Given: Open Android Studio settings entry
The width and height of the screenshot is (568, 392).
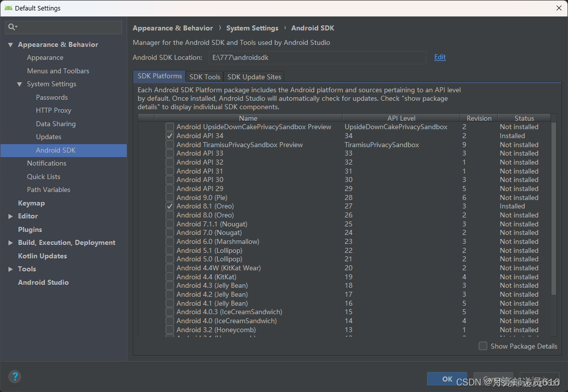Looking at the screenshot, I should (x=43, y=283).
